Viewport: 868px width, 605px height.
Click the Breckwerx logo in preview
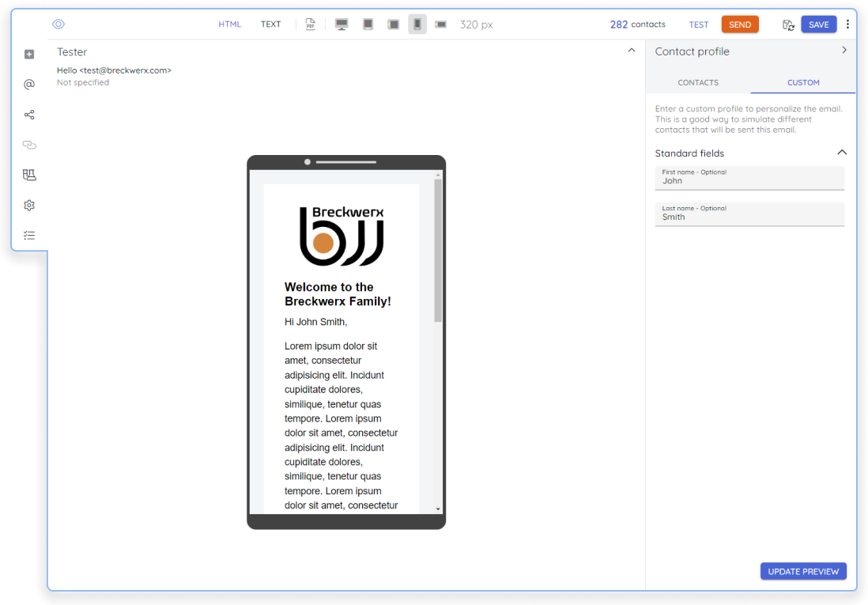(342, 236)
